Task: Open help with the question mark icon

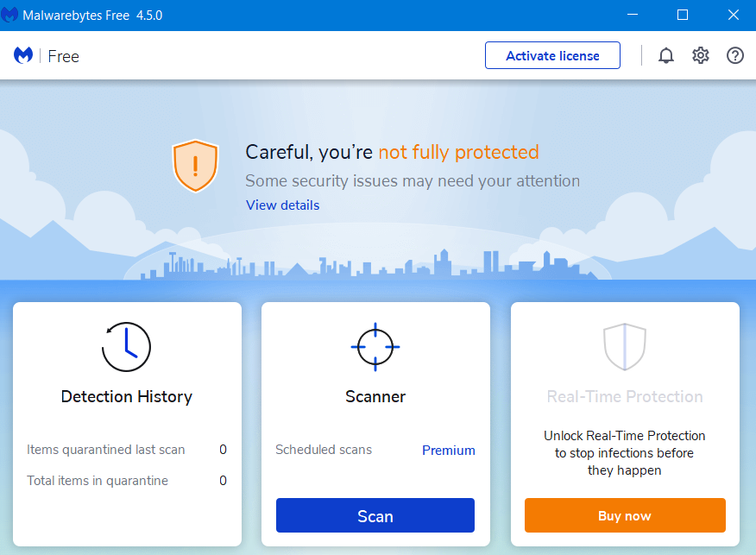Action: [734, 56]
